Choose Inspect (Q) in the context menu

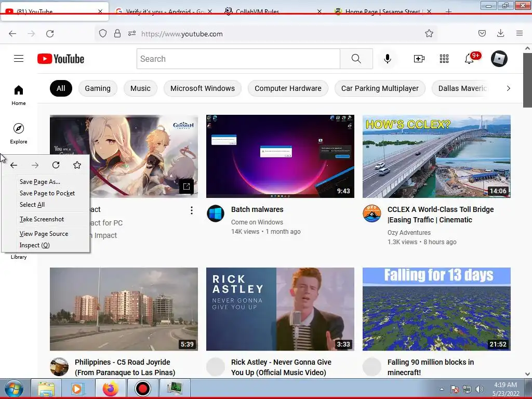coord(35,245)
